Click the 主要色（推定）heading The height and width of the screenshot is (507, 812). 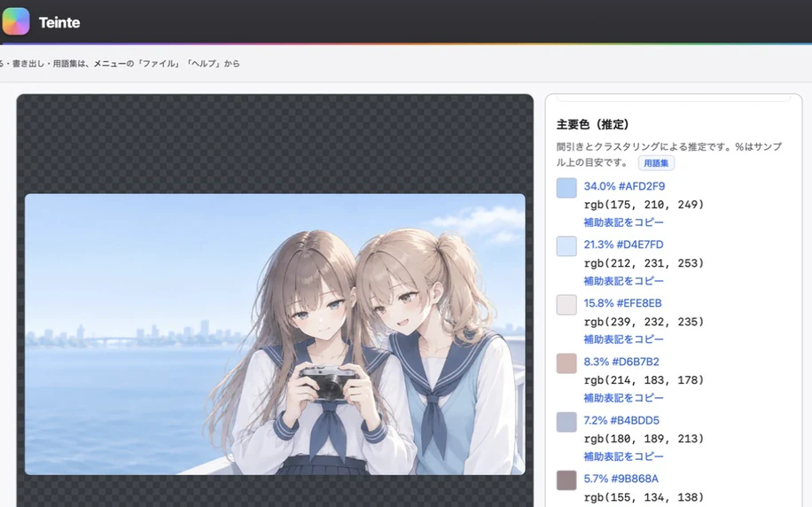593,124
